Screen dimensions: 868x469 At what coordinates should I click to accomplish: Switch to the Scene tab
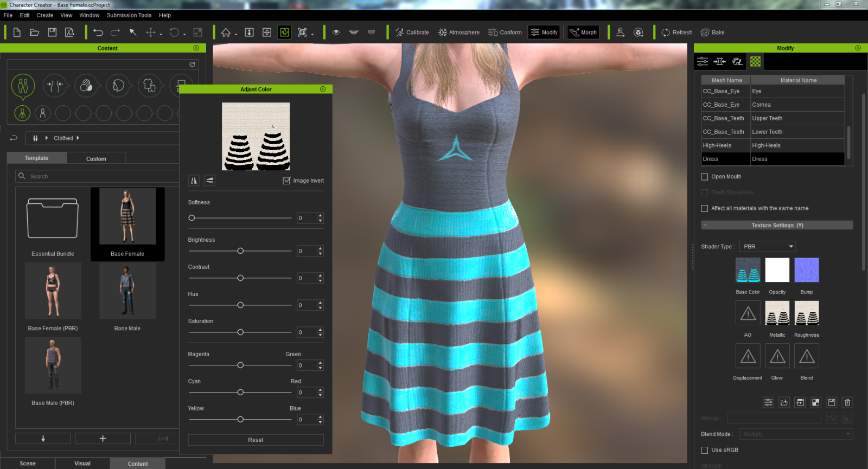click(28, 464)
